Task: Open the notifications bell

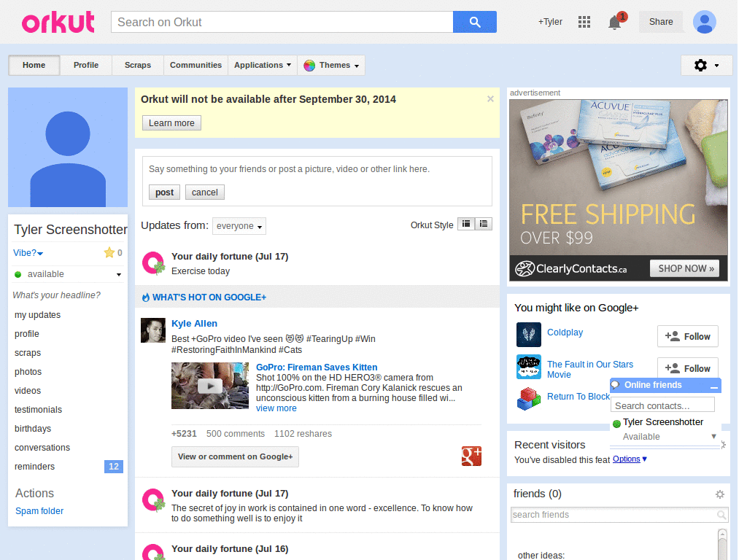Action: pos(615,22)
